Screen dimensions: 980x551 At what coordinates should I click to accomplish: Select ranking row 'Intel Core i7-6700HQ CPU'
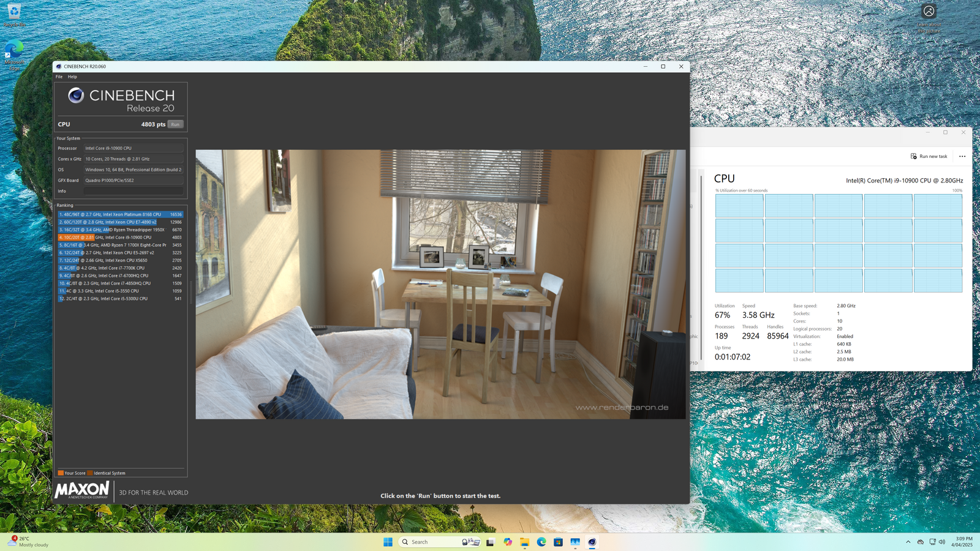click(121, 275)
